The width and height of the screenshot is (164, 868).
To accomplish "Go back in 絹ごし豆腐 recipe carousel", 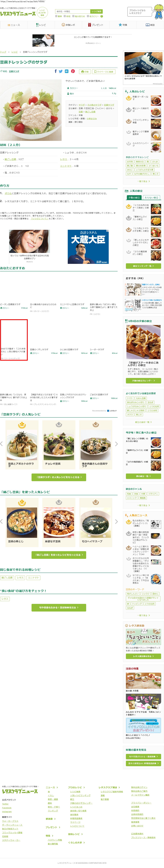I will 2,522.
